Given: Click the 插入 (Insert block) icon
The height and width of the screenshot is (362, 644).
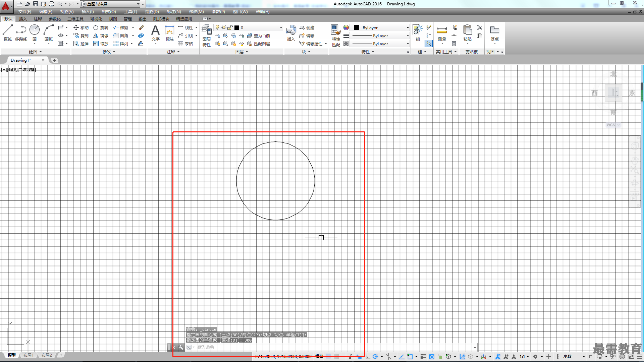Looking at the screenshot, I should point(291,33).
